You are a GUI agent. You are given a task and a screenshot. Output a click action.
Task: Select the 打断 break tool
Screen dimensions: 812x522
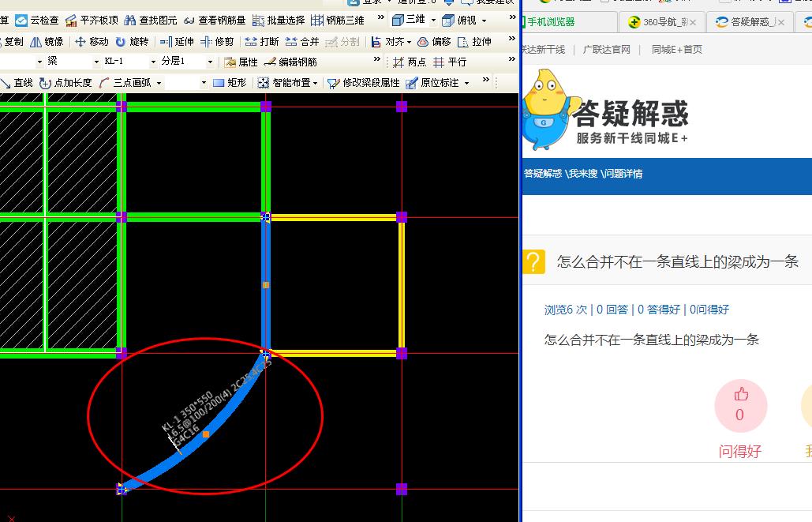[261, 42]
